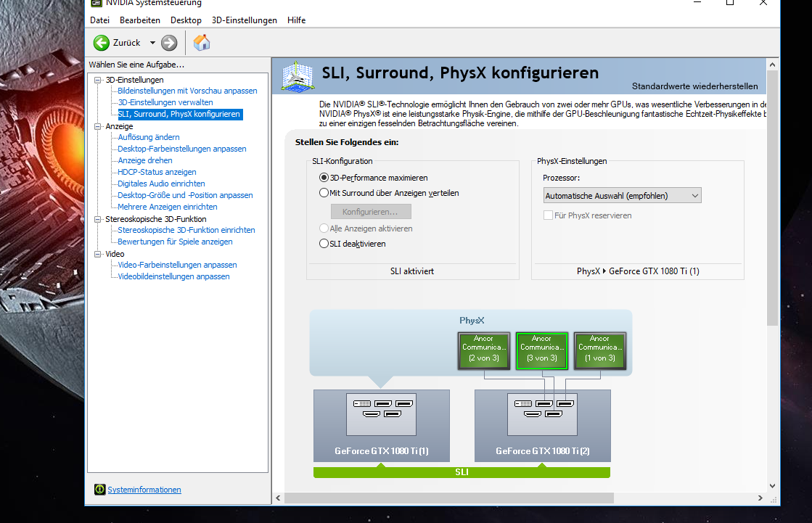Click the scroll down arrow
812x523 pixels.
772,486
